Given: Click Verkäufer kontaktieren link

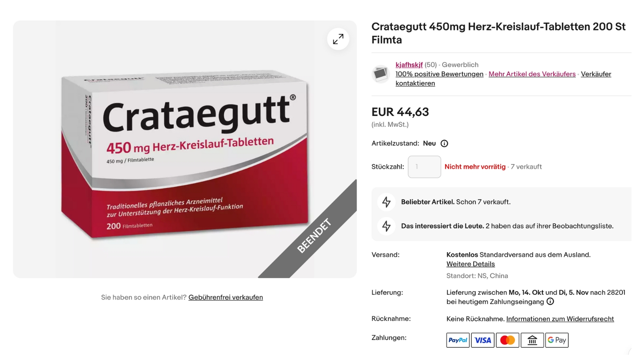Looking at the screenshot, I should coord(503,78).
